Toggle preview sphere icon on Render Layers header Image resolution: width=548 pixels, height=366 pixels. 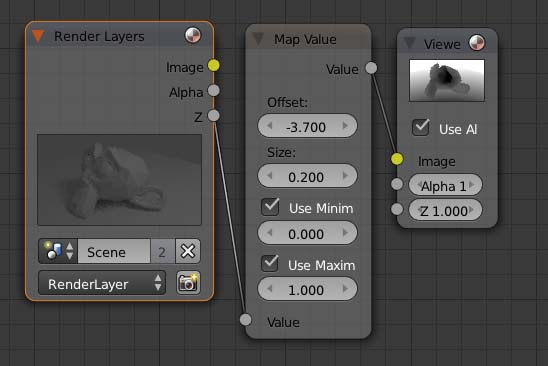193,35
